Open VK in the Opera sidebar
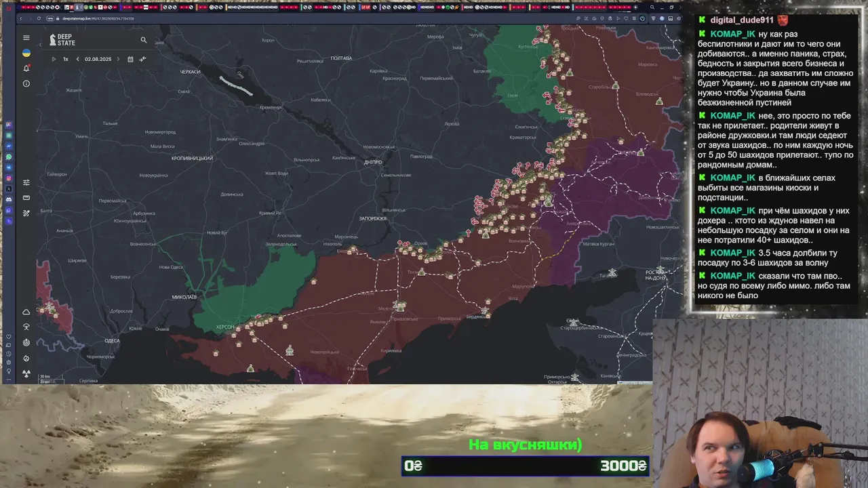868x488 pixels. click(x=9, y=167)
